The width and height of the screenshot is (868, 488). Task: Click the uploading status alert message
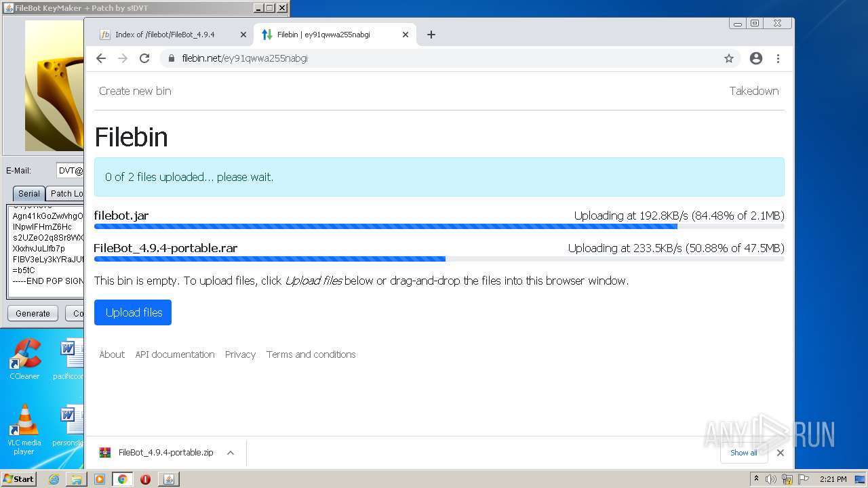click(x=439, y=177)
